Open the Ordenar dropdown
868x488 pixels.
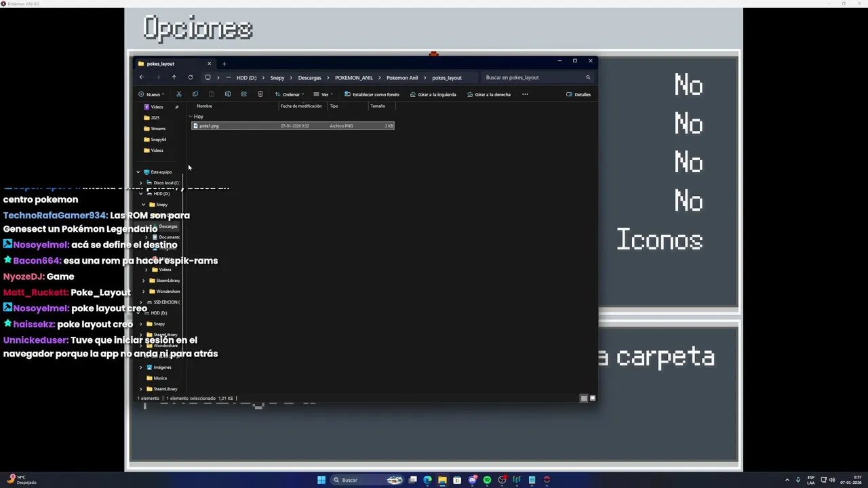(x=290, y=94)
